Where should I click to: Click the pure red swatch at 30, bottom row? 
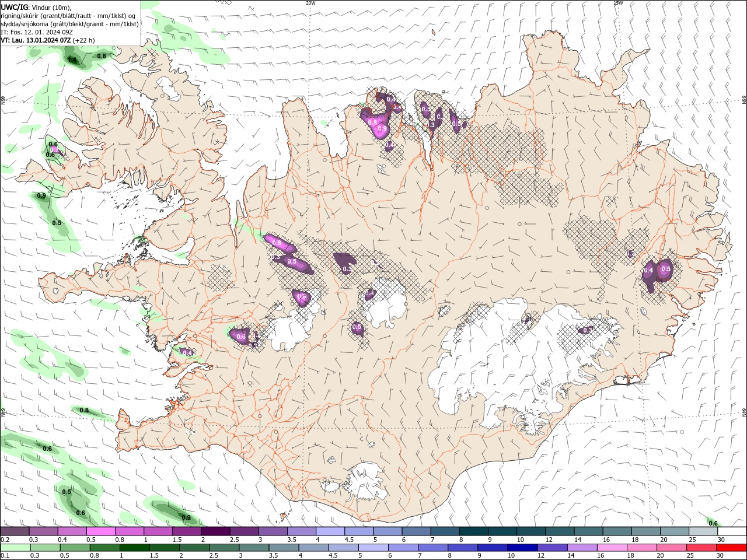click(x=731, y=548)
